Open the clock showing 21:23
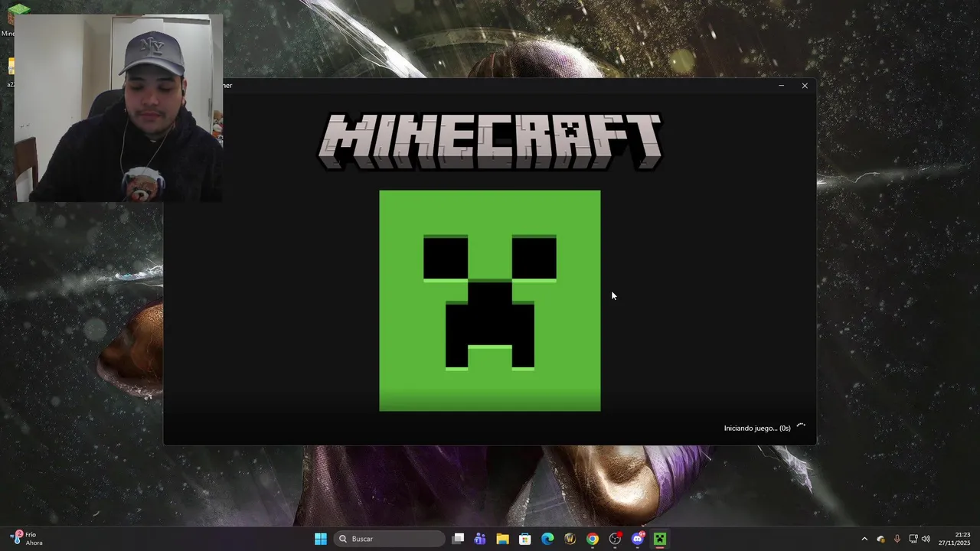The image size is (980, 551). click(955, 539)
